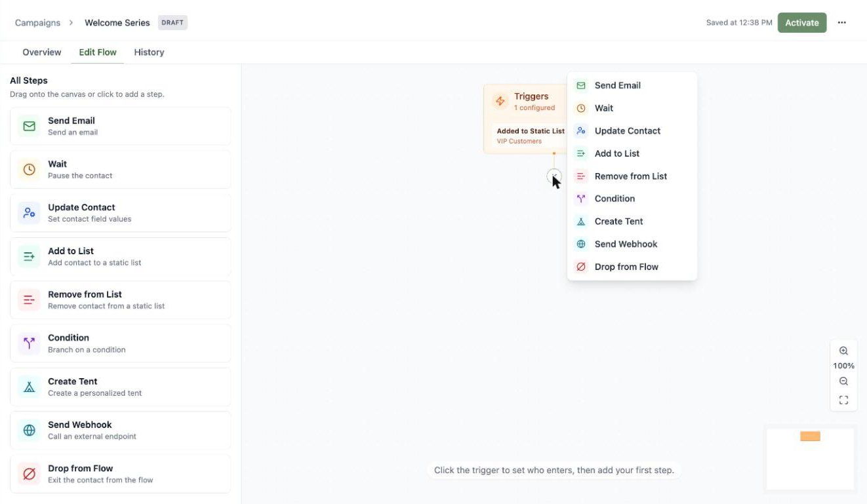Image resolution: width=867 pixels, height=504 pixels.
Task: Click the VIP Customers text in the trigger
Action: (519, 141)
